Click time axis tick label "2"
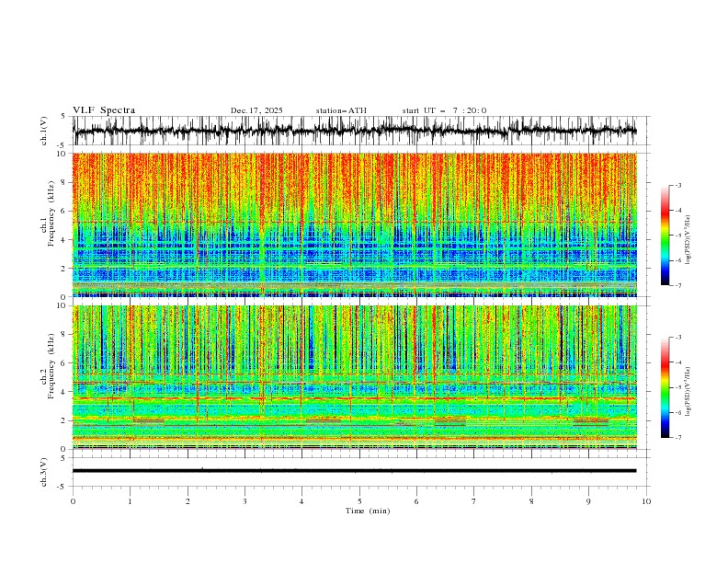Viewport: 728px width, 563px height. coord(188,501)
